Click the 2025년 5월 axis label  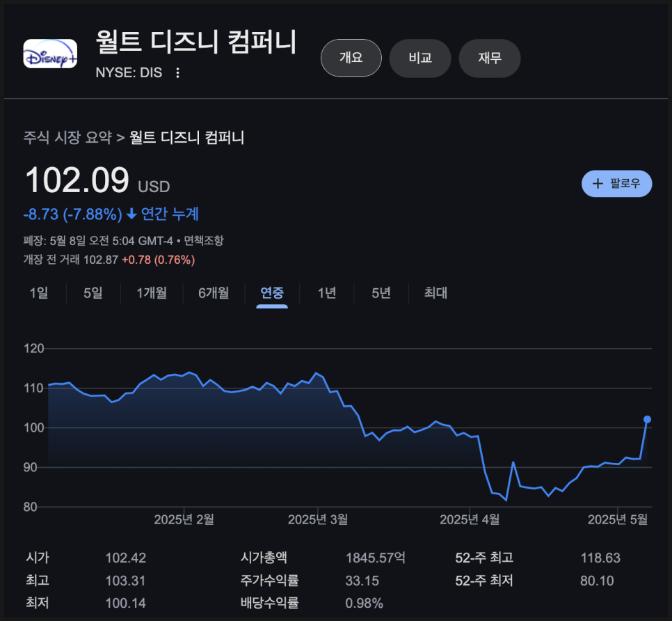(x=618, y=520)
